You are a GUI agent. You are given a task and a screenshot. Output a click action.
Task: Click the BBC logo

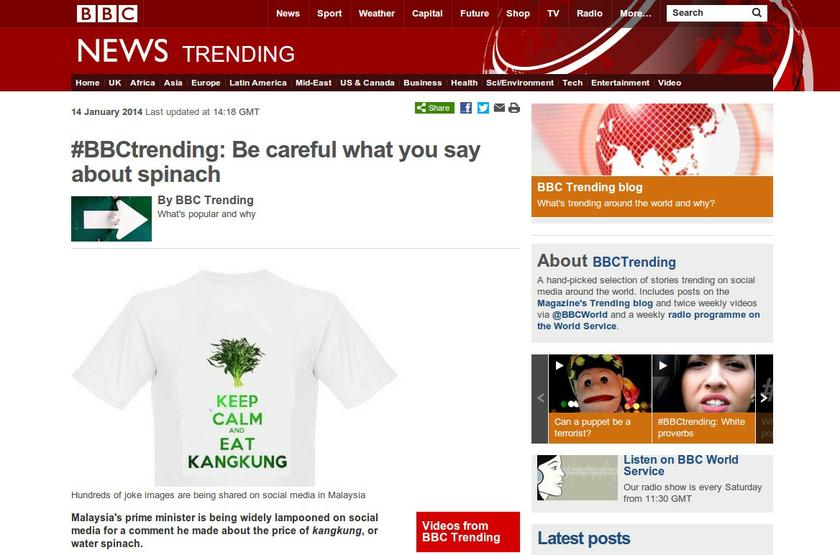(x=107, y=13)
